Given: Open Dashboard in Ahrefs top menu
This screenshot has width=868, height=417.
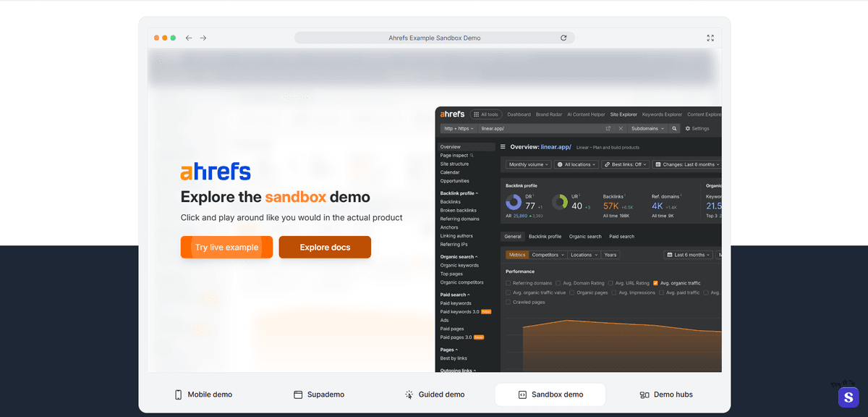Looking at the screenshot, I should coord(519,114).
